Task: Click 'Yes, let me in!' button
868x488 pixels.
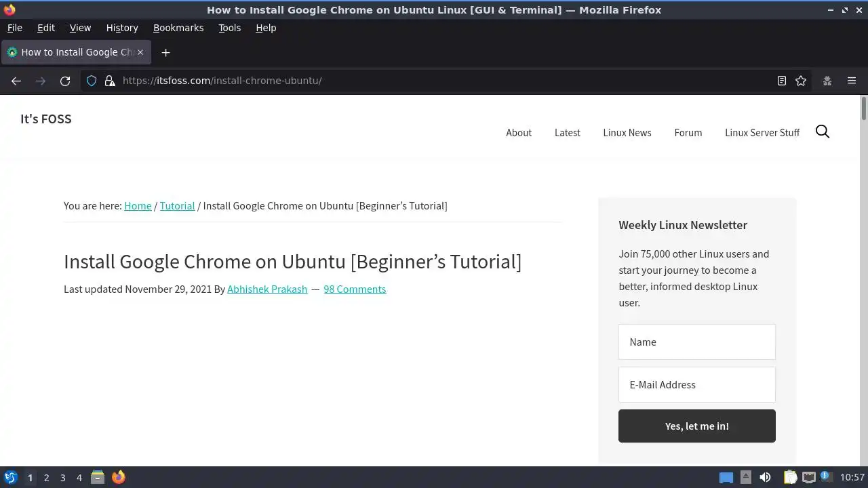Action: pyautogui.click(x=697, y=426)
